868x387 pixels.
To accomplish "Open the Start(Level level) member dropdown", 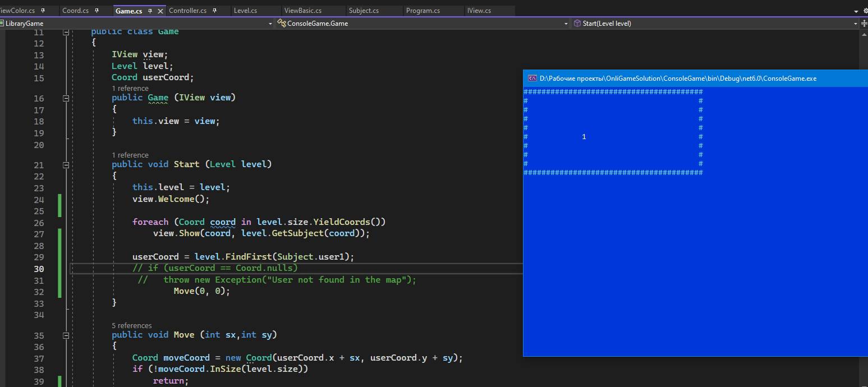I will pos(856,24).
